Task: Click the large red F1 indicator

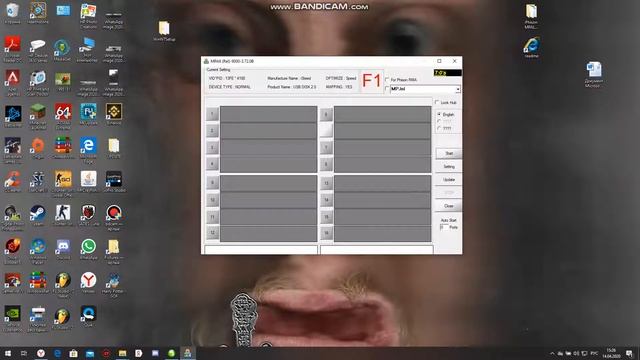Action: (x=371, y=81)
